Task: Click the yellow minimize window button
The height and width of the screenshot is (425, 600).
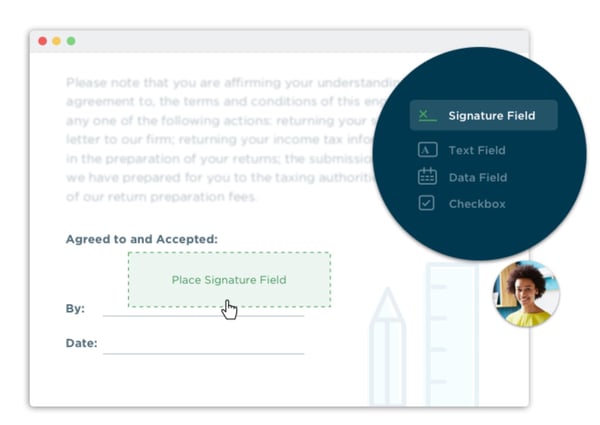Action: [56, 41]
